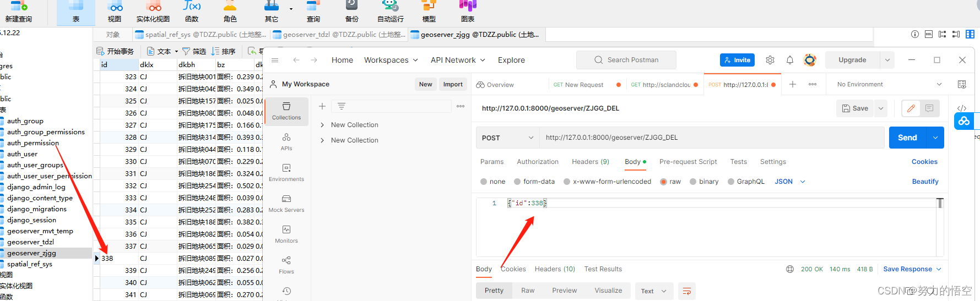Image resolution: width=980 pixels, height=301 pixels.
Task: Select the none body type
Action: (x=484, y=182)
